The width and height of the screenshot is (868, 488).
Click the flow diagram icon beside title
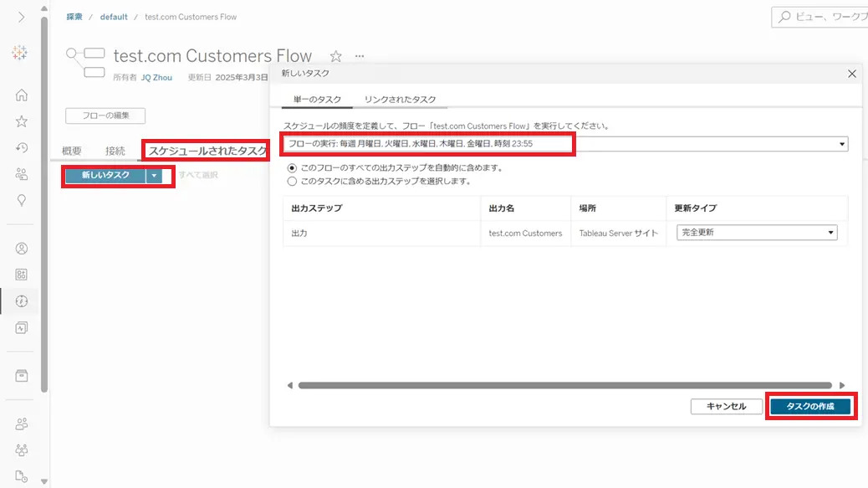pyautogui.click(x=85, y=62)
